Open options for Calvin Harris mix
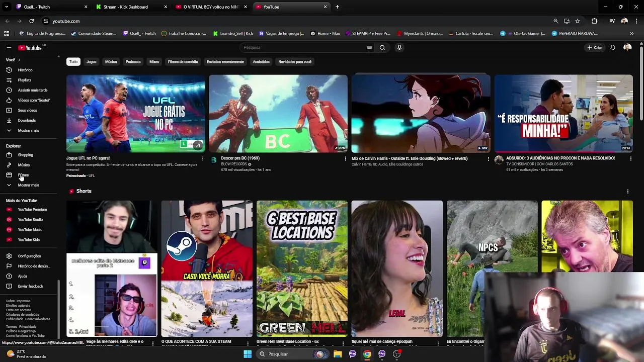 click(488, 159)
